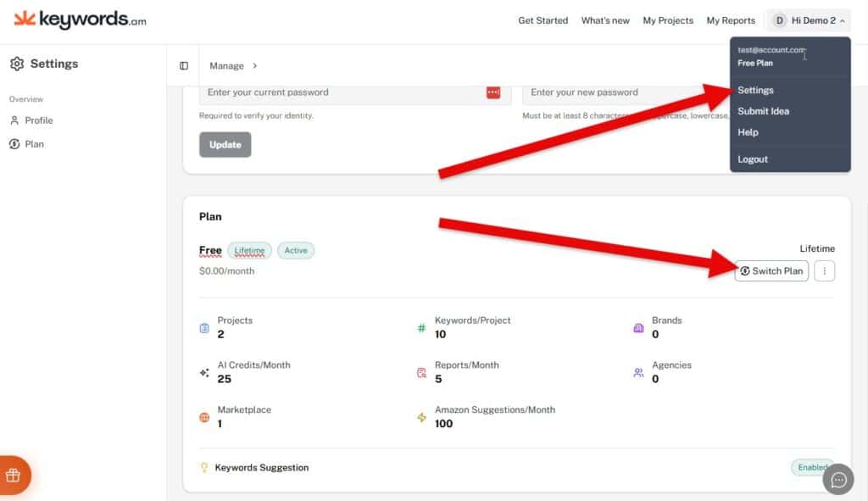Image resolution: width=868 pixels, height=501 pixels.
Task: Click the keywords.am logo
Action: (x=80, y=19)
